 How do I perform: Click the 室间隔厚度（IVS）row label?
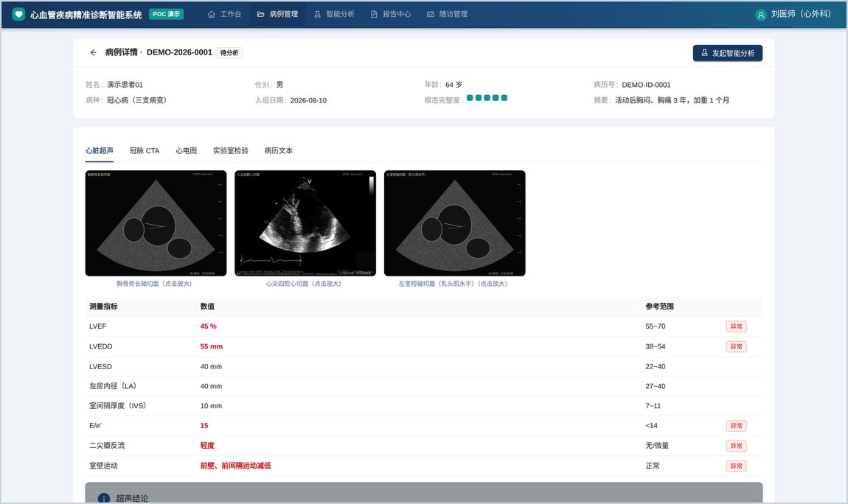coord(117,406)
